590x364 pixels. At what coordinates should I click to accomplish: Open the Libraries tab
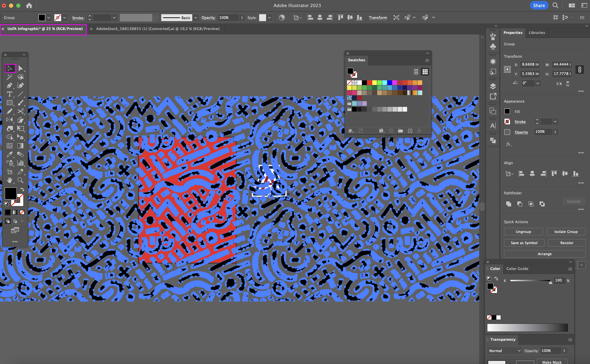pos(537,32)
